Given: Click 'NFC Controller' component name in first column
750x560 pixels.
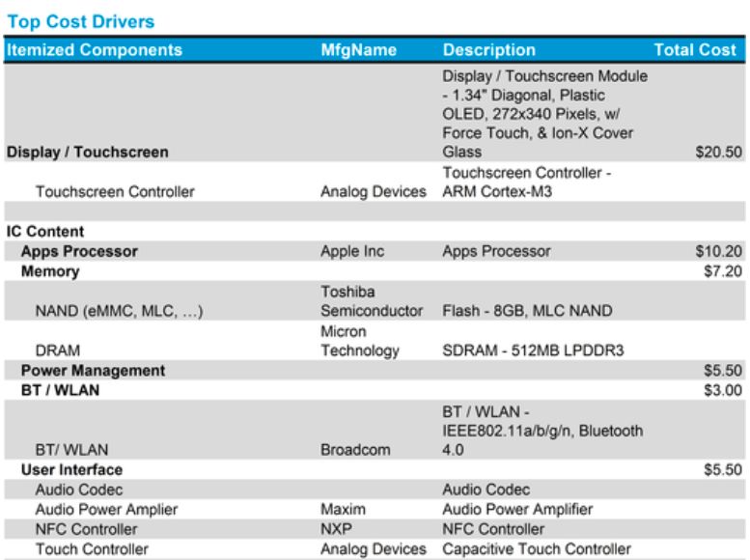Looking at the screenshot, I should (86, 529).
